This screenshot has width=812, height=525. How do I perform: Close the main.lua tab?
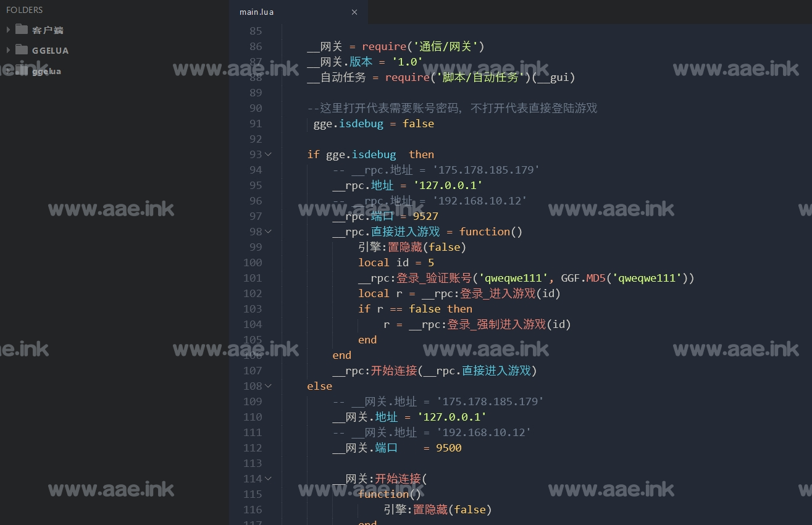[x=354, y=12]
